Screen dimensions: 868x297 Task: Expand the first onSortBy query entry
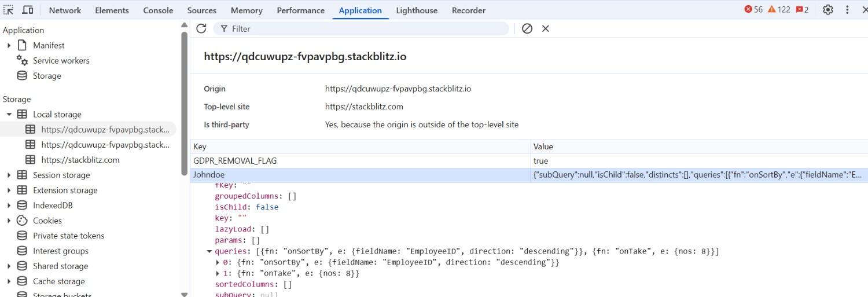coord(218,262)
